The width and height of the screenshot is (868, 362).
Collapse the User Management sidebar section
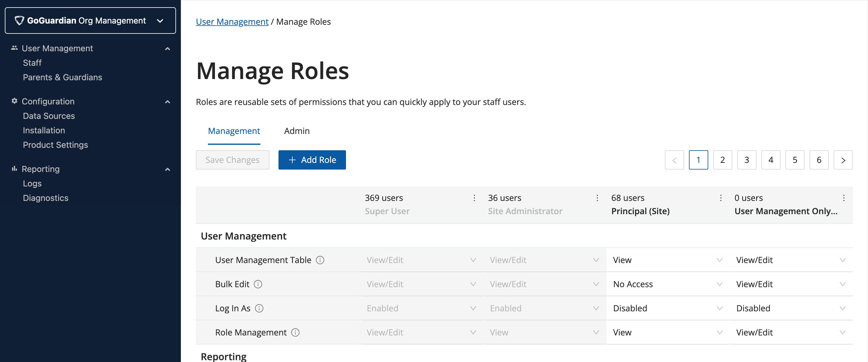[168, 49]
